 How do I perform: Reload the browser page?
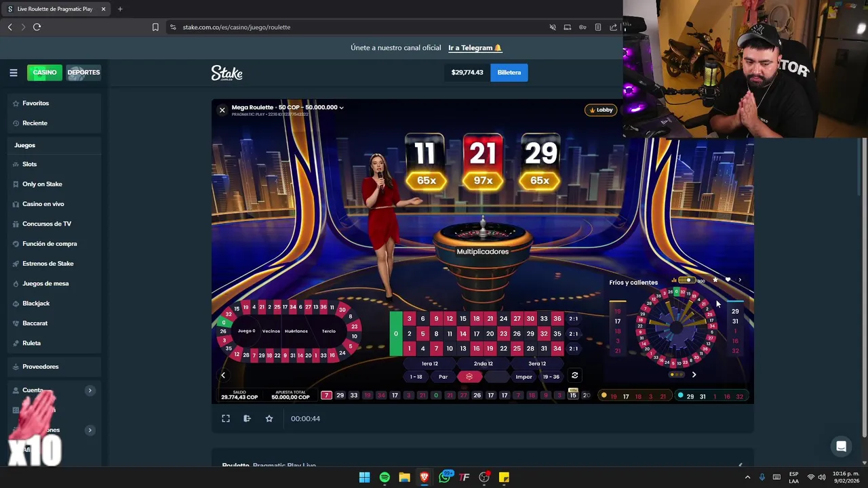[37, 27]
